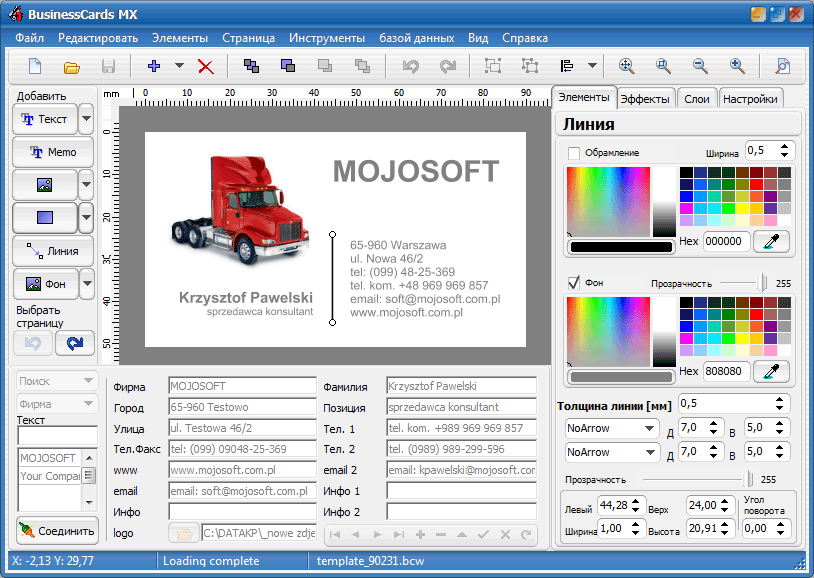The width and height of the screenshot is (814, 578).
Task: Bring element to front using toolbar icon
Action: [x=251, y=66]
